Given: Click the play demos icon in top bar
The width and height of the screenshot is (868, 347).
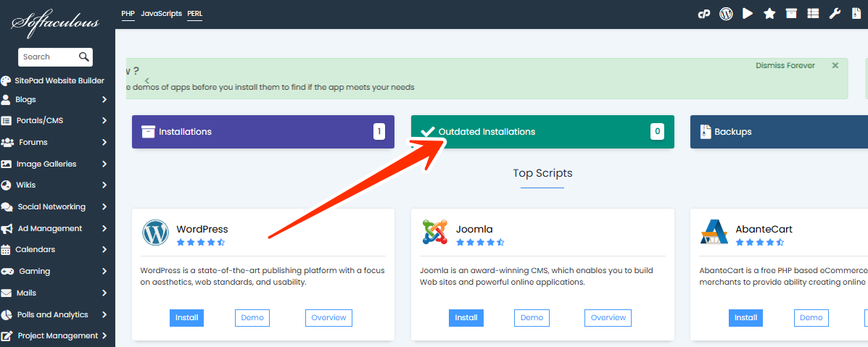Looking at the screenshot, I should pyautogui.click(x=748, y=14).
